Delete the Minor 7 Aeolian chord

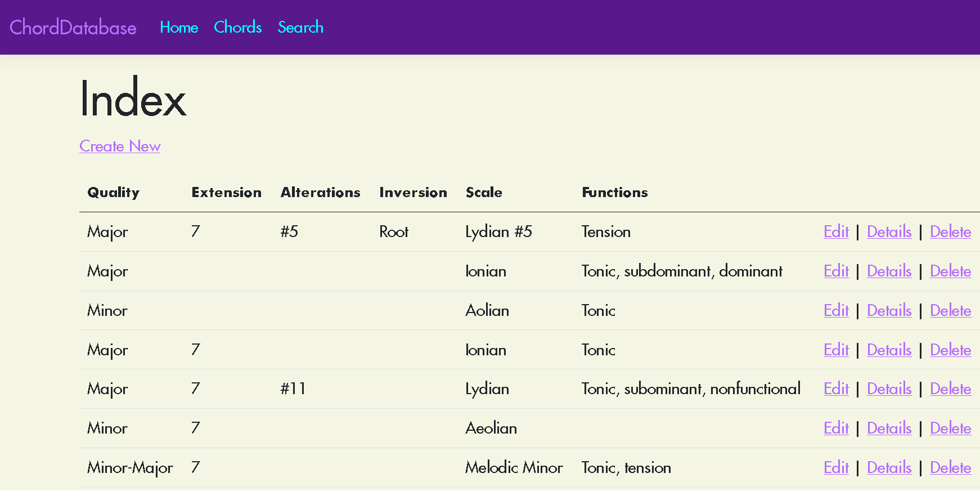950,428
